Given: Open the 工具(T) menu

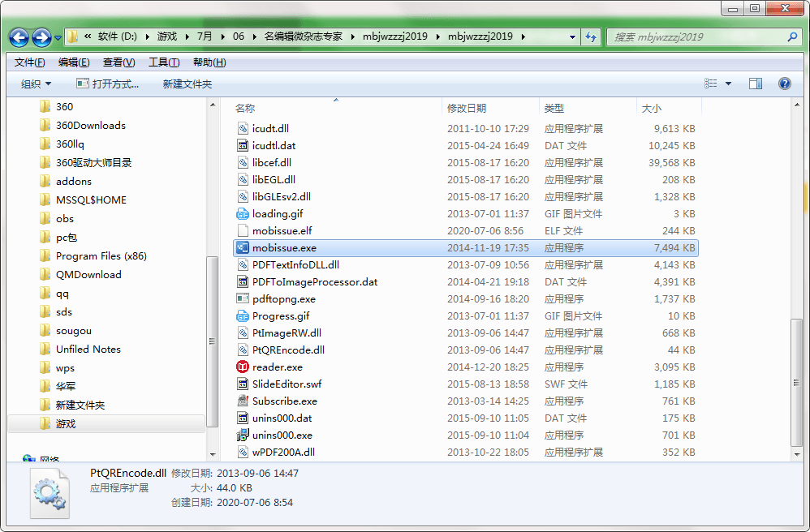Looking at the screenshot, I should click(x=164, y=62).
